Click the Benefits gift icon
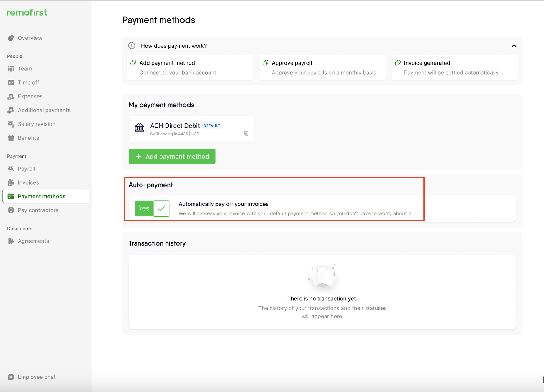The height and width of the screenshot is (392, 544). point(11,138)
